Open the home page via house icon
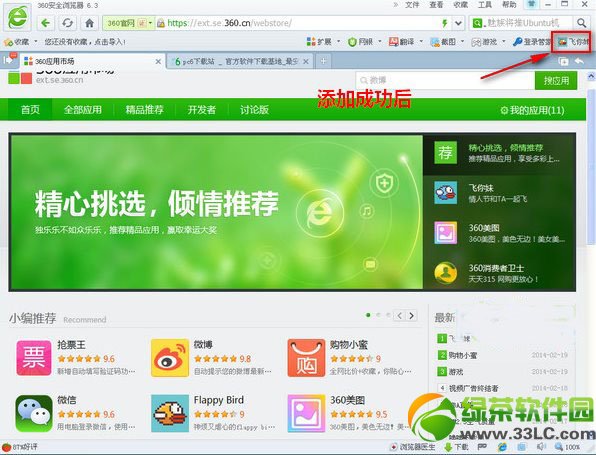Image resolution: width=596 pixels, height=455 pixels. [90, 23]
